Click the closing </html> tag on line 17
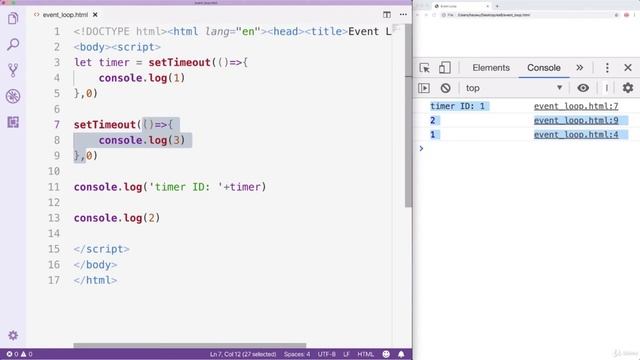Viewport: 640px width, 360px height. (x=96, y=280)
